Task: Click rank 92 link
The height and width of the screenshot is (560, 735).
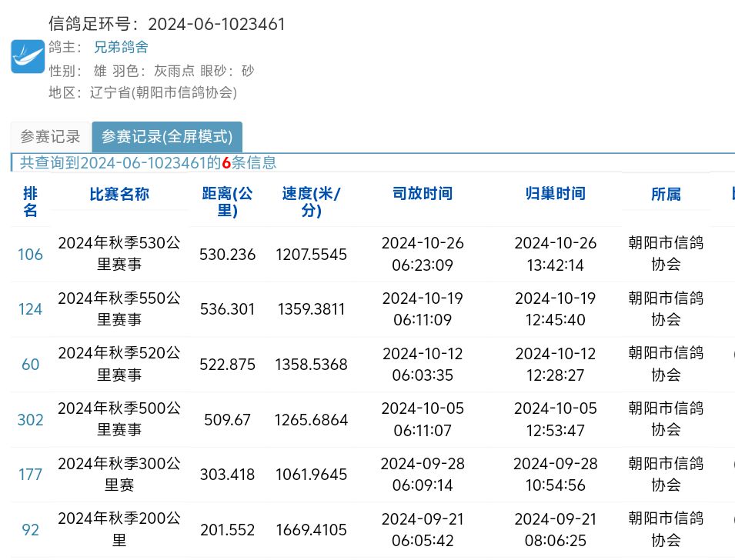Action: click(x=30, y=530)
